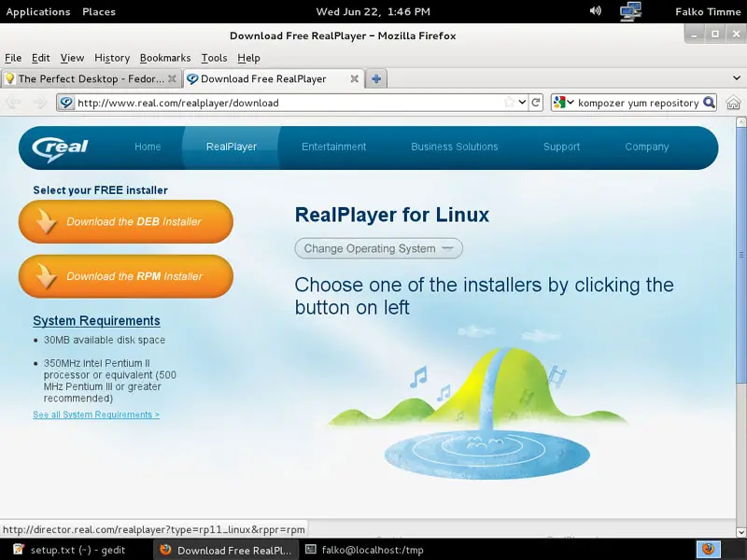This screenshot has height=560, width=747.
Task: Click scrollbar down arrow
Action: [740, 532]
